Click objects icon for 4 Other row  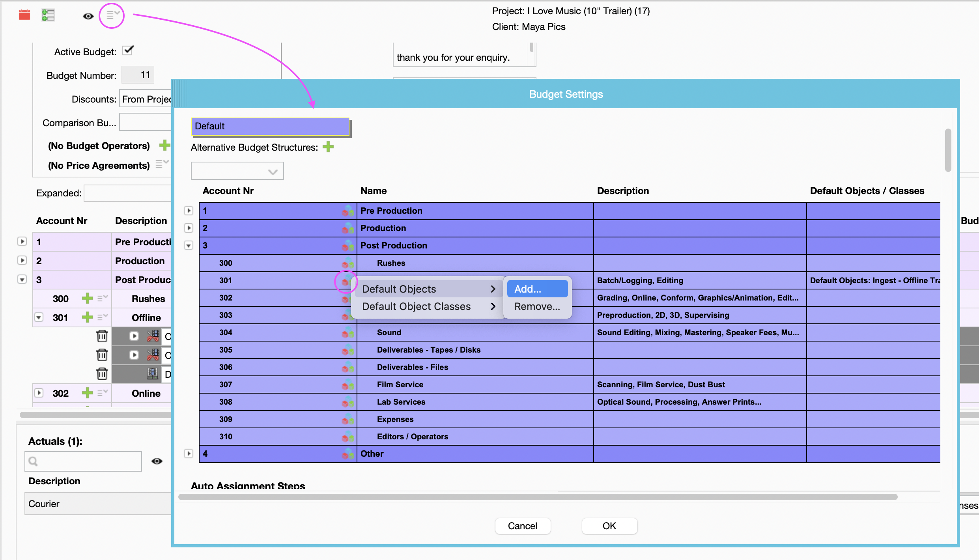pyautogui.click(x=348, y=454)
